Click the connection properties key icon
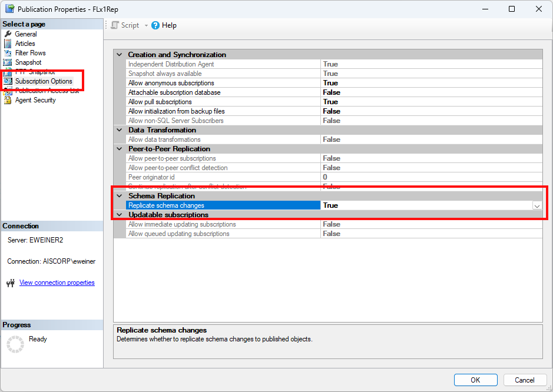The height and width of the screenshot is (392, 553). 11,283
